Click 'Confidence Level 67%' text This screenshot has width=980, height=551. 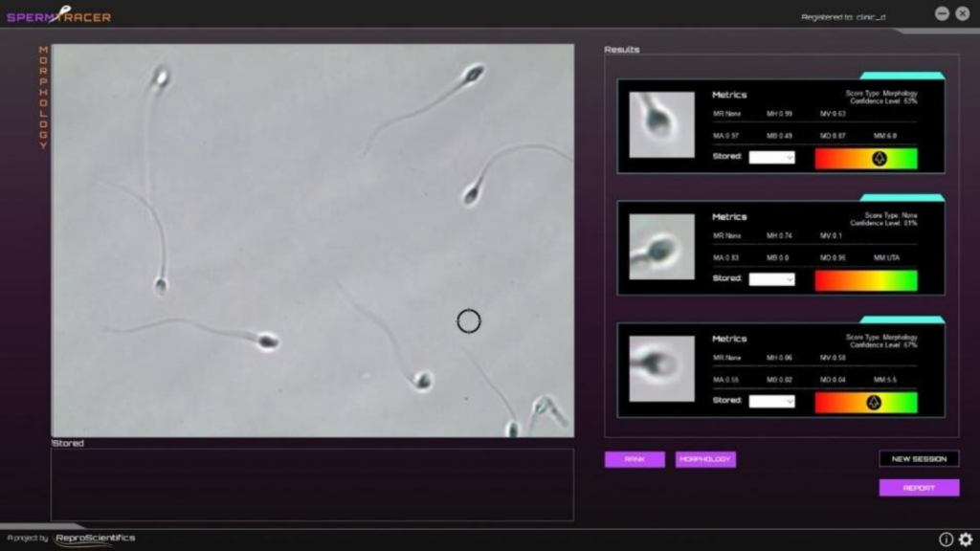click(x=883, y=344)
